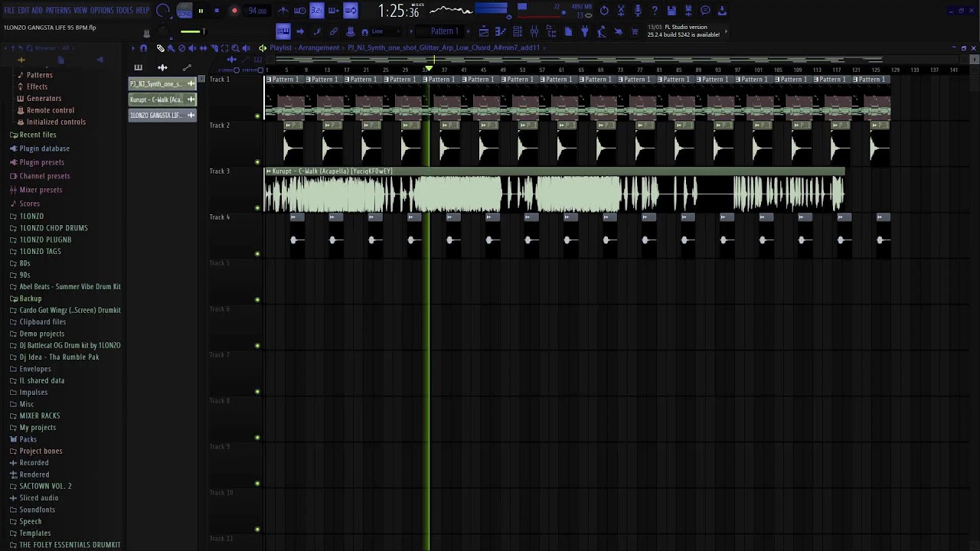Toggle the Pat/Song mode switch

[x=185, y=11]
